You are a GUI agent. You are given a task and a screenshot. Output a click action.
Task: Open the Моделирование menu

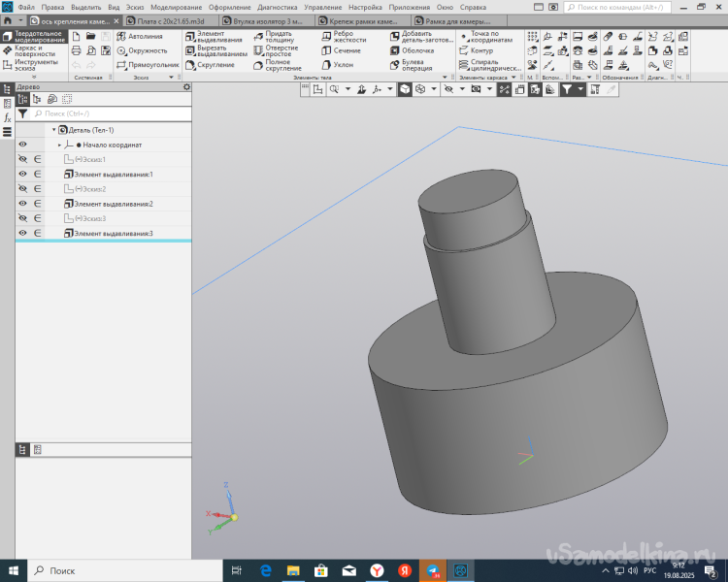175,7
